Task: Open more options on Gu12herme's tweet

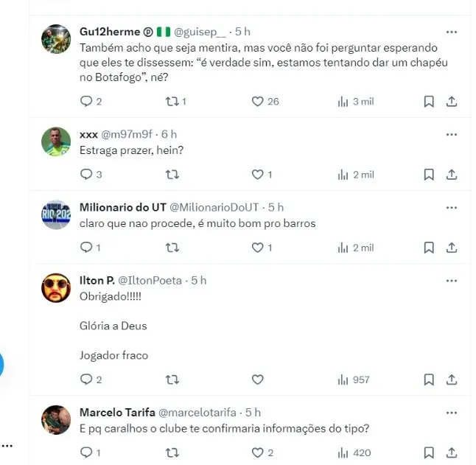Action: [x=452, y=32]
